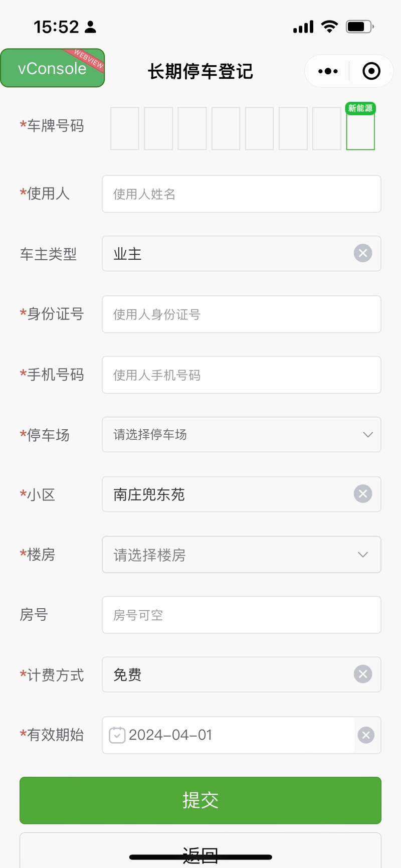The height and width of the screenshot is (868, 401).
Task: Tap the mini program three-dots menu icon
Action: 328,71
